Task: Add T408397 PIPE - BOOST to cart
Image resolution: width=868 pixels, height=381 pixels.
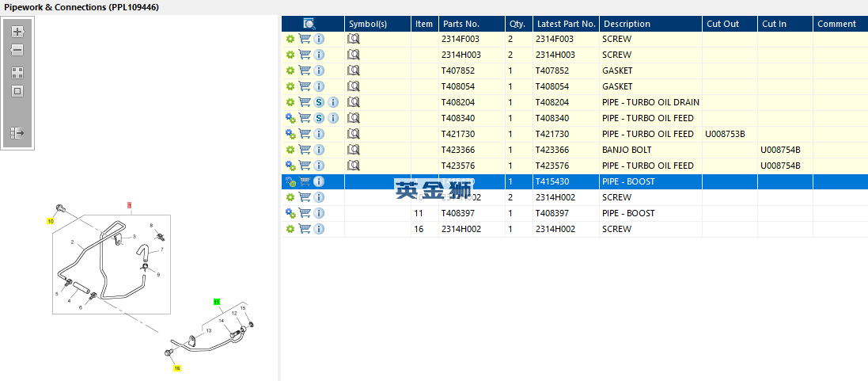Action: point(304,213)
